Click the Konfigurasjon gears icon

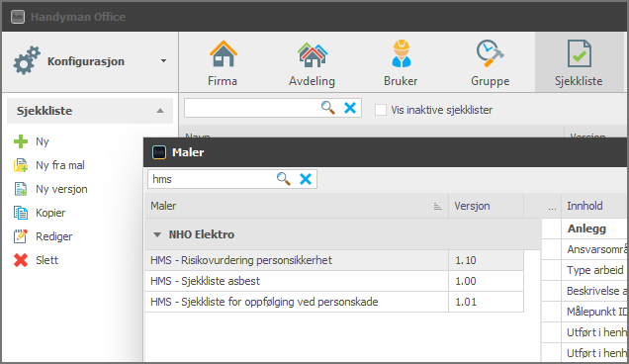(27, 60)
